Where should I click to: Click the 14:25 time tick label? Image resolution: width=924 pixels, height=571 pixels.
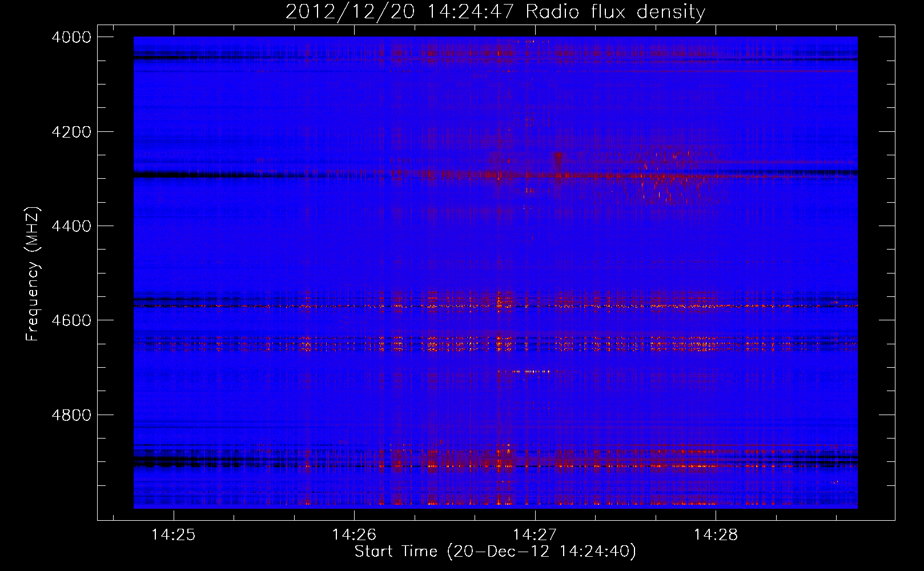tap(173, 534)
